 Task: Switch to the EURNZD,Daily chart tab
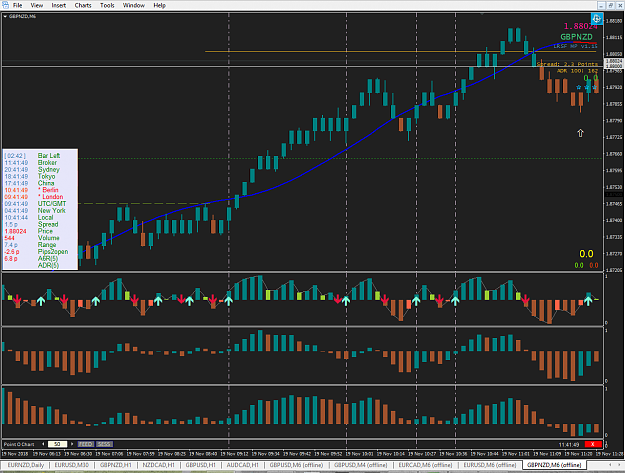pos(26,465)
